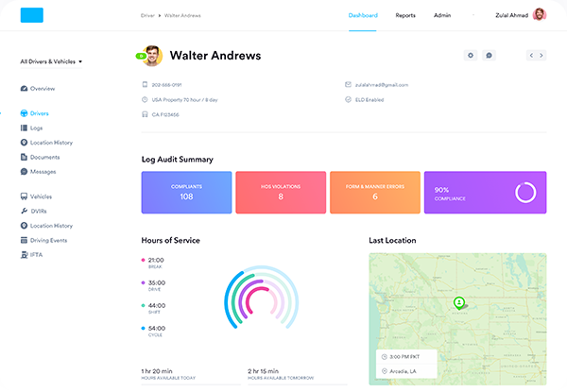Go to previous driver with left chevron
Image resolution: width=567 pixels, height=392 pixels.
[531, 56]
